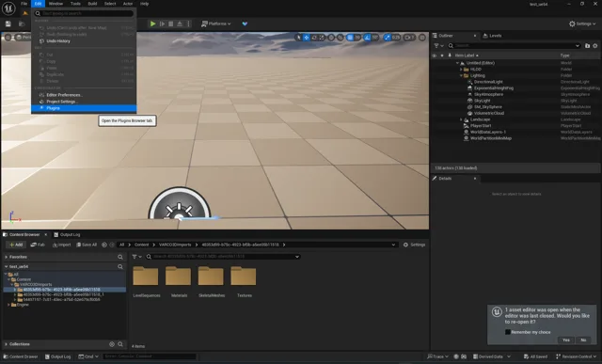The height and width of the screenshot is (364, 602).
Task: Click Yes to re-open the asset editor
Action: [x=566, y=340]
